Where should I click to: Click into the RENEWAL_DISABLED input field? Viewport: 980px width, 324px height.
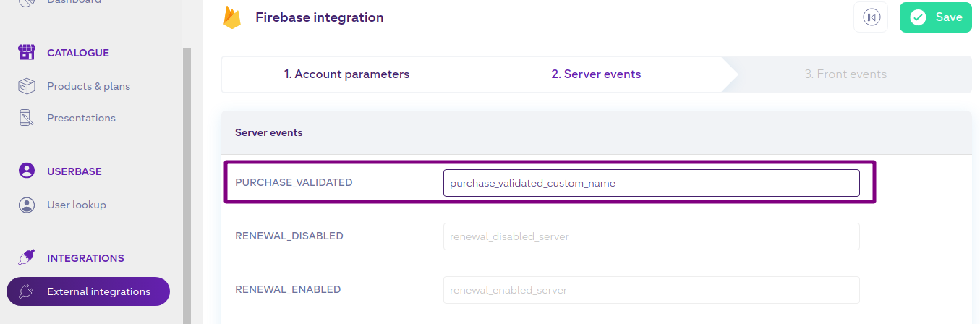coord(651,236)
